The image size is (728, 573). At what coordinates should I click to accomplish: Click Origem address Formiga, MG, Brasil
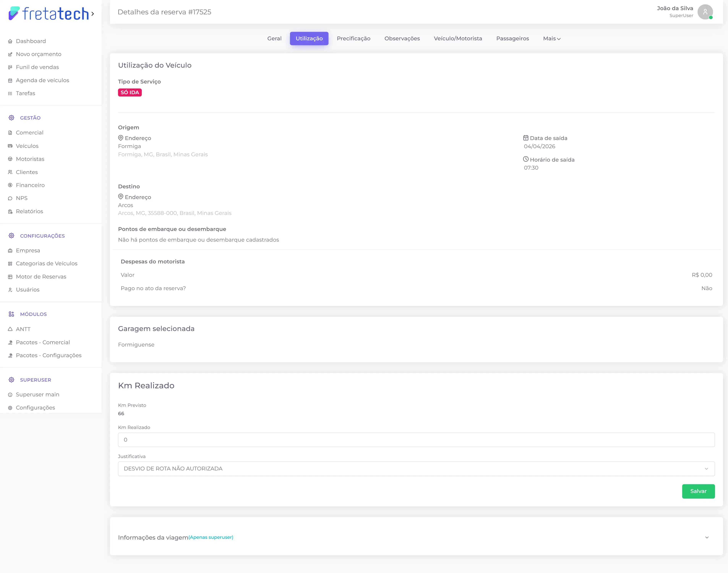click(163, 155)
